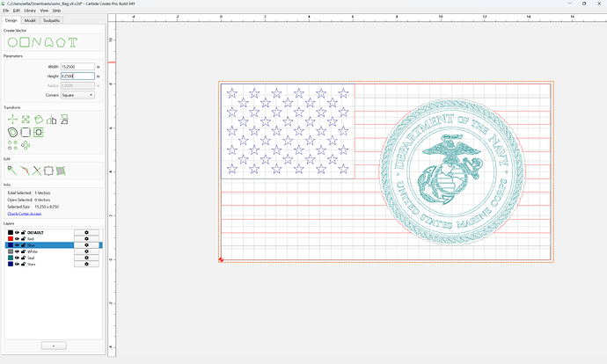This screenshot has width=607, height=364.
Task: Open the Edit menu
Action: tap(16, 11)
